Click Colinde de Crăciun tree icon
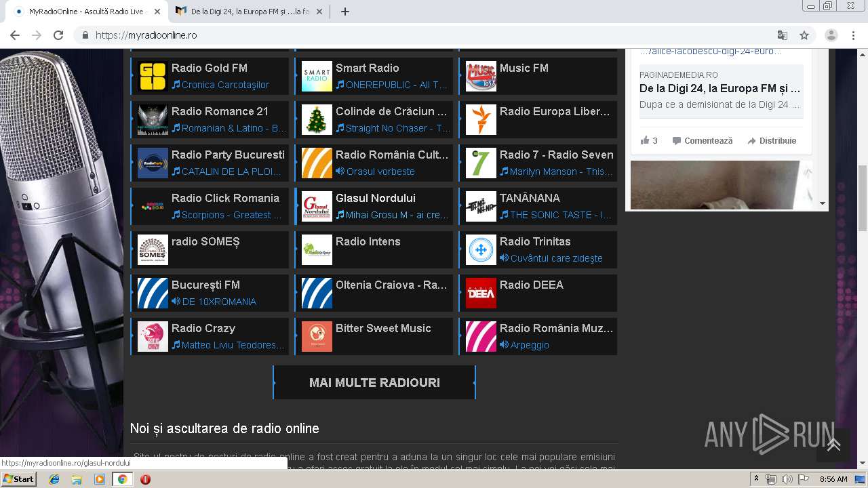Image resolution: width=868 pixels, height=488 pixels. [x=317, y=119]
